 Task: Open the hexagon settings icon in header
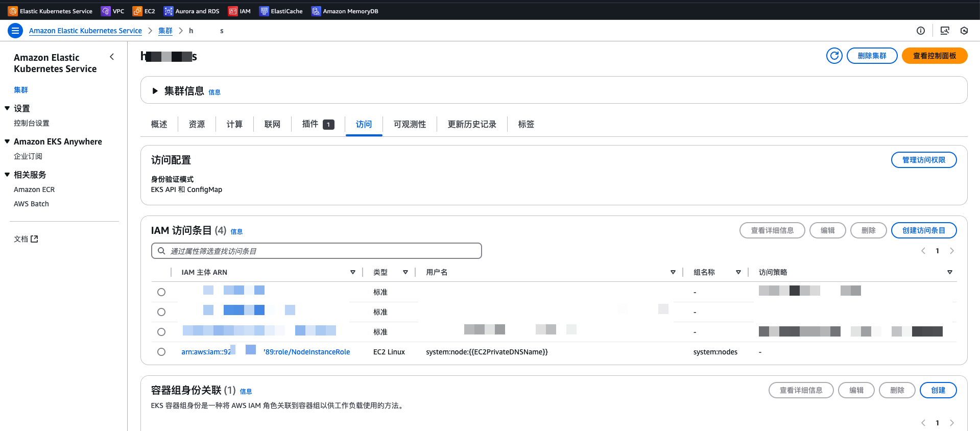tap(964, 31)
